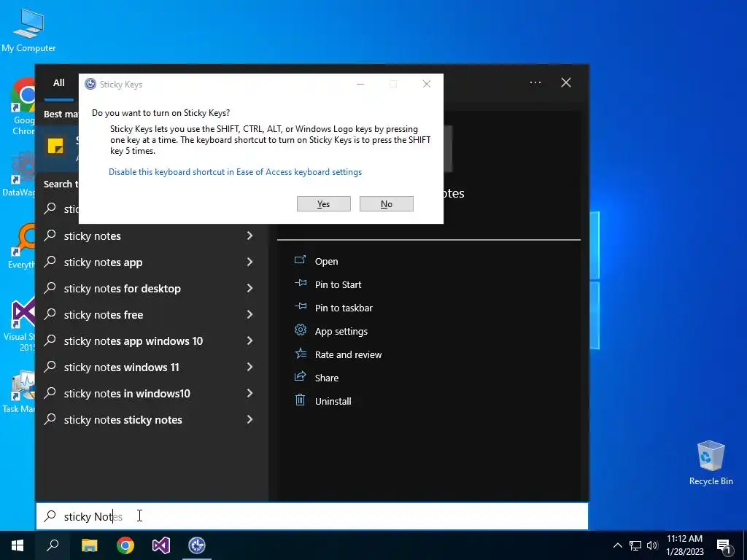Open the search panel more options ellipsis
747x560 pixels.
tap(535, 82)
